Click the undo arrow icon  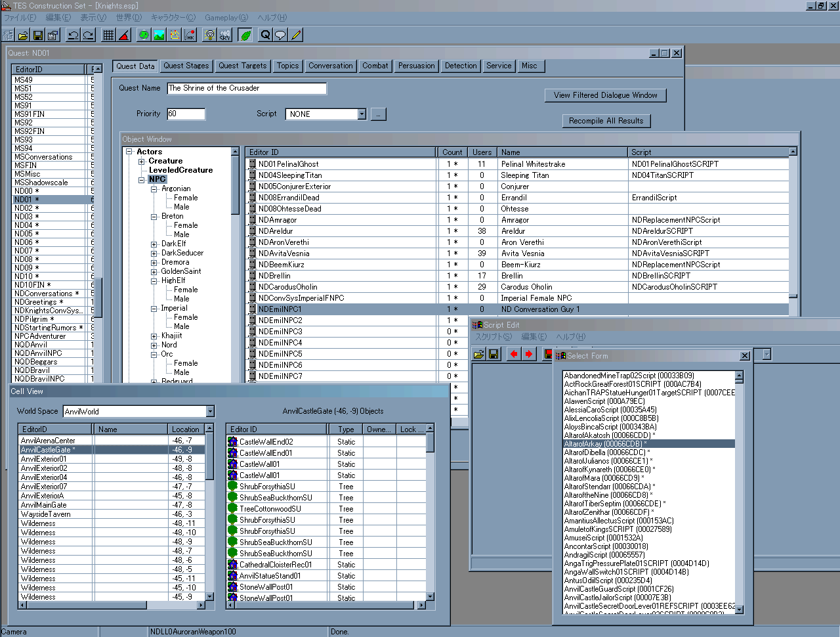[73, 35]
